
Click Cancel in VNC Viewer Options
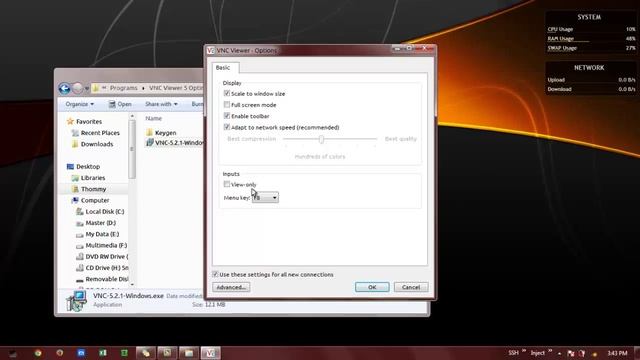pyautogui.click(x=411, y=287)
